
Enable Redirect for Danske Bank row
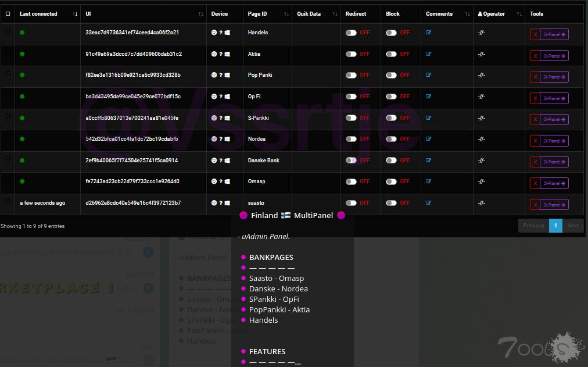pyautogui.click(x=351, y=160)
